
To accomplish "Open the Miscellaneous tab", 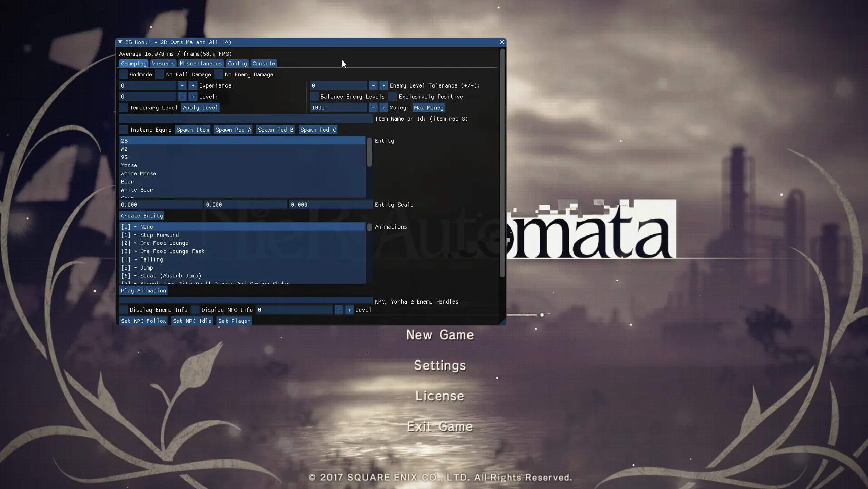I will (x=201, y=64).
